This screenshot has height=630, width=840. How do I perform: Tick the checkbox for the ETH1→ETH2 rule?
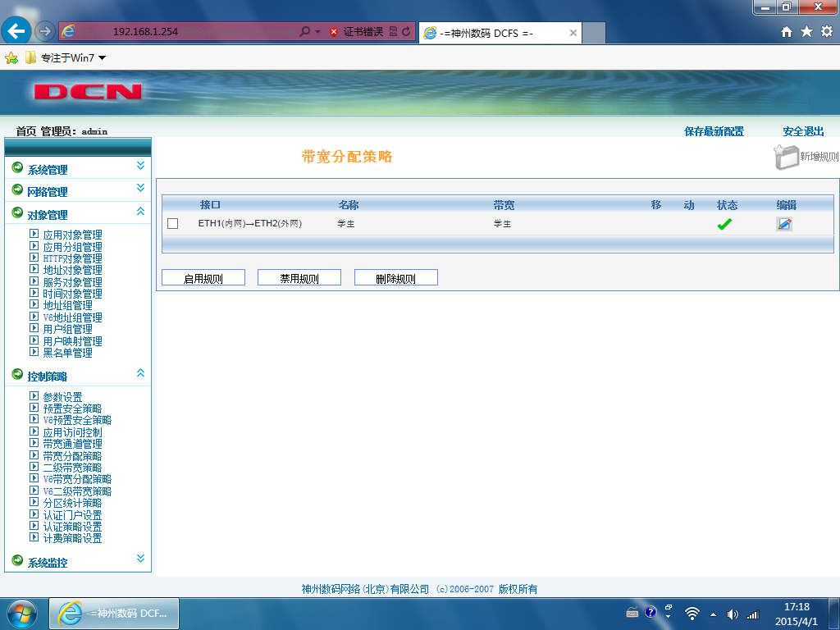pos(172,223)
